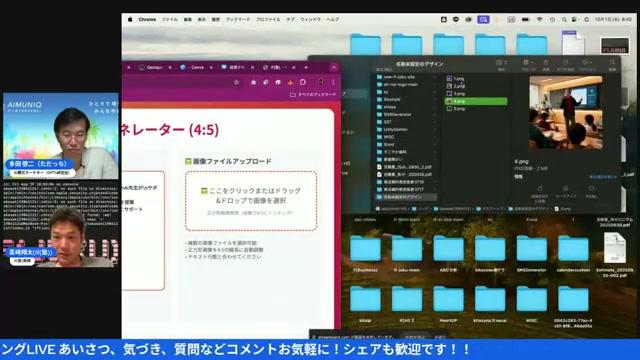Select 名称未設定のデザイン folder in Finder column

point(405,197)
